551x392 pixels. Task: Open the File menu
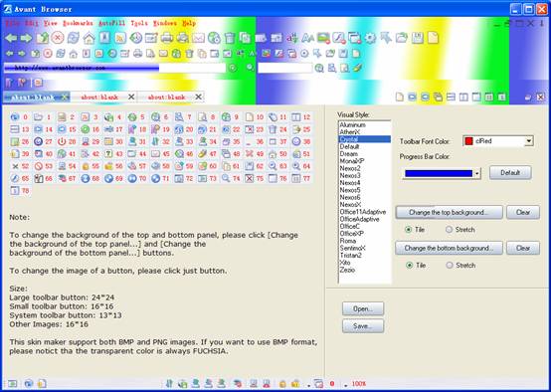coord(13,23)
